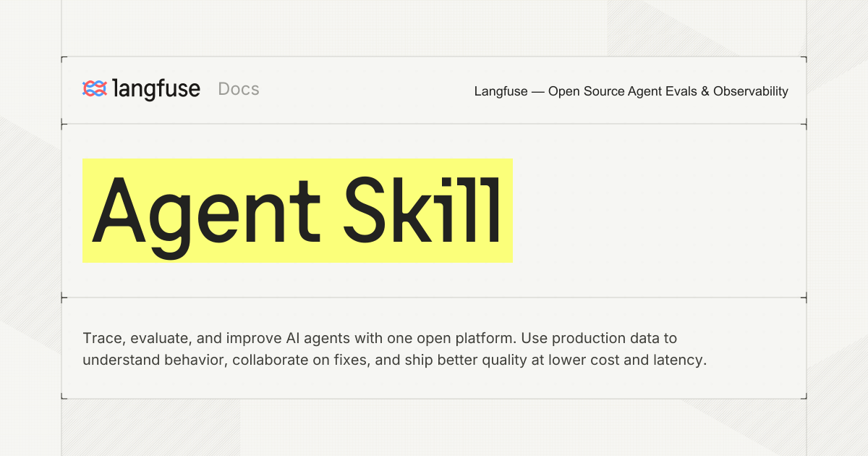This screenshot has width=868, height=456.
Task: Click the langfuse wordmark text
Action: [x=157, y=89]
